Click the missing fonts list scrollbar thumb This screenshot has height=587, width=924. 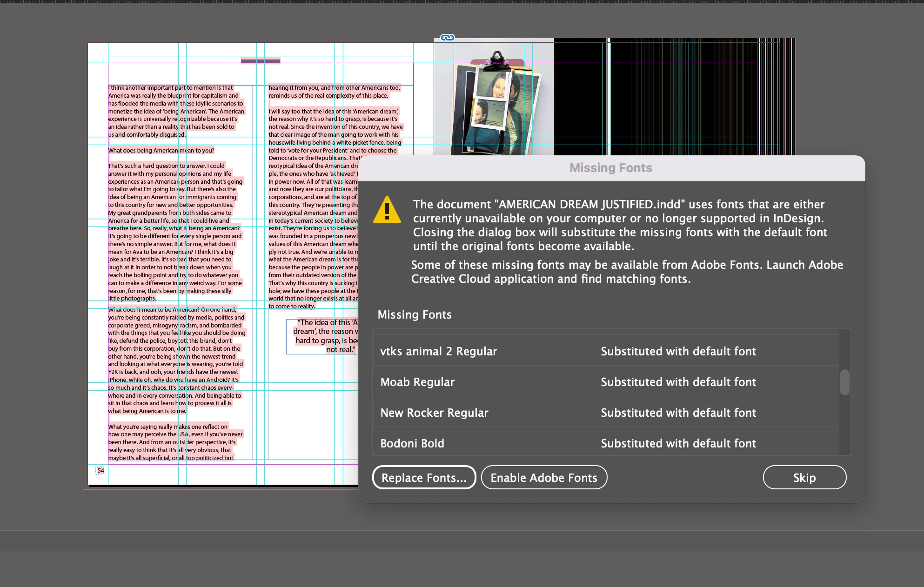844,382
